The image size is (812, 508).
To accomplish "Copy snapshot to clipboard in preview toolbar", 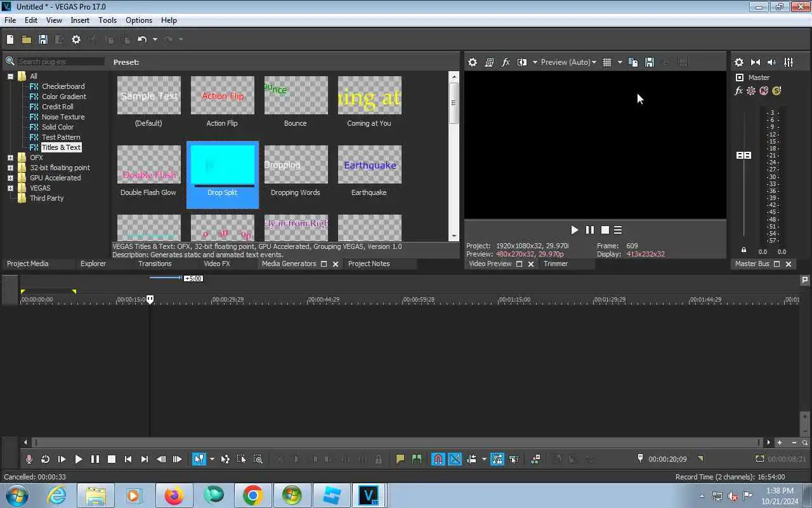I will click(x=633, y=62).
